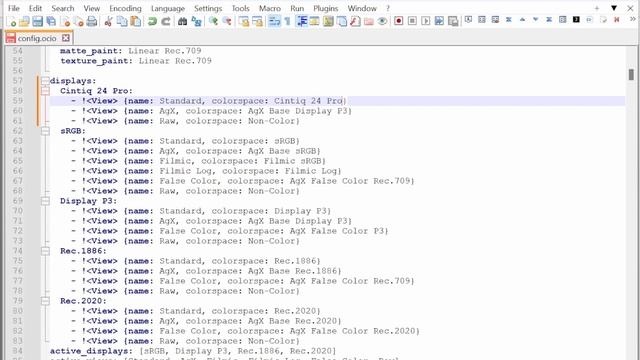This screenshot has width=640, height=360.
Task: Toggle the Indent Guide toolbar icon
Action: click(x=302, y=21)
